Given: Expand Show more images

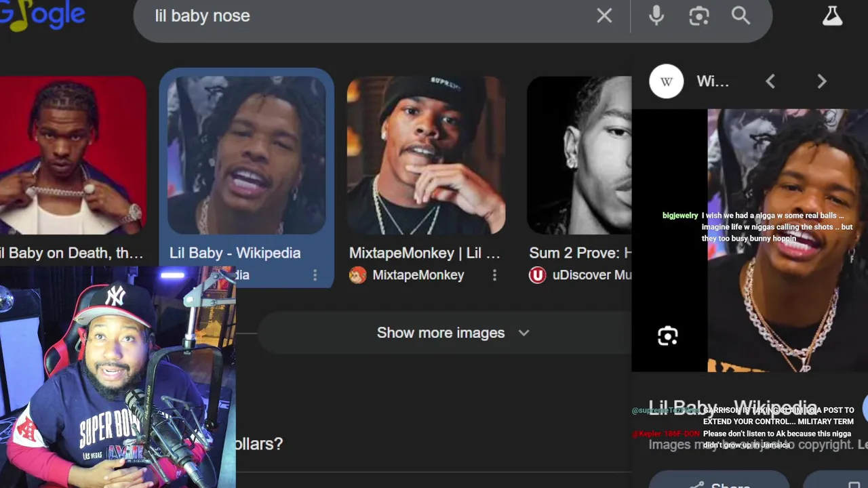Looking at the screenshot, I should [x=452, y=333].
